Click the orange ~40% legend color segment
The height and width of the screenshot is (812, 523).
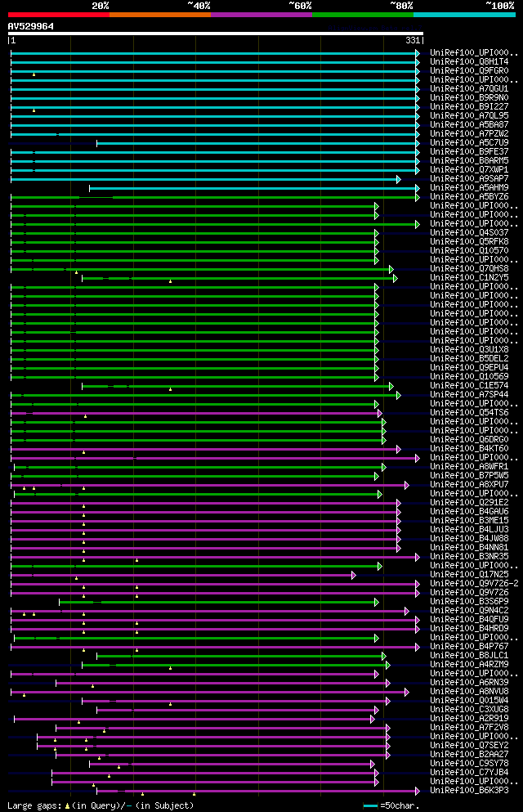pos(160,15)
